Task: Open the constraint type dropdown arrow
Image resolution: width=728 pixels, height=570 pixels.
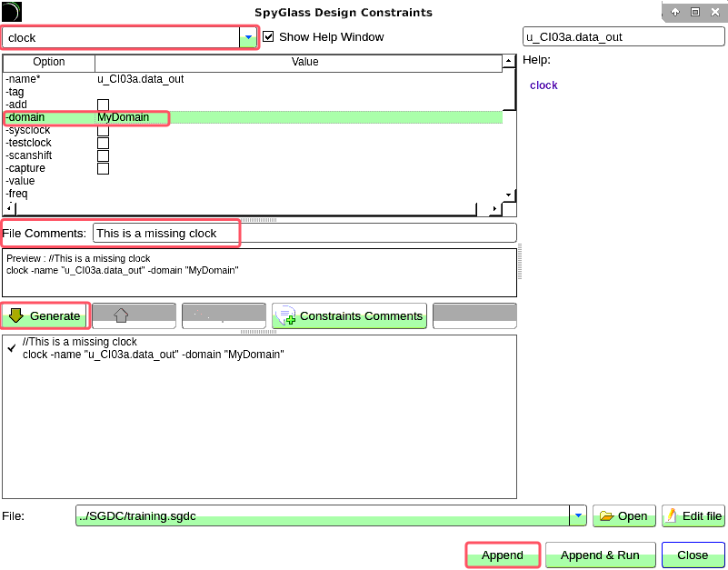Action: [x=248, y=37]
